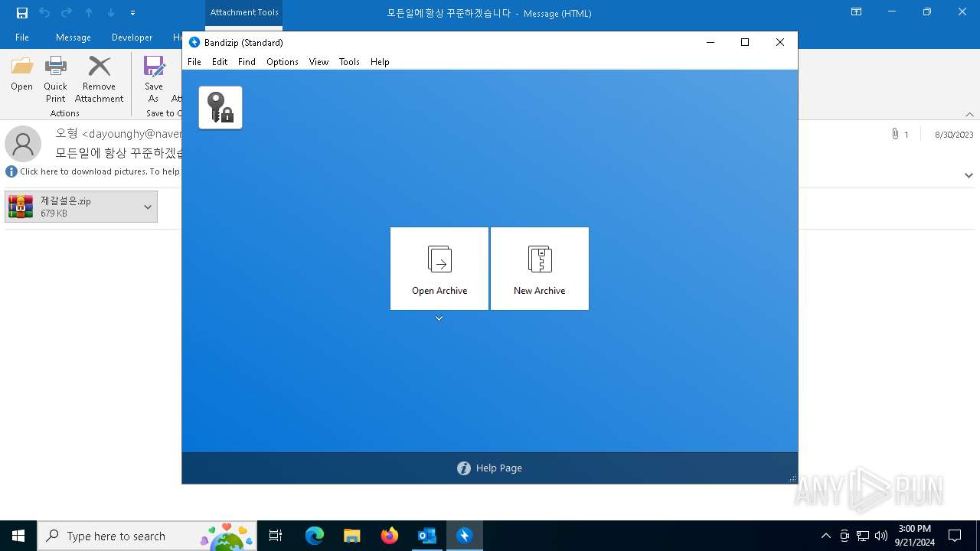Open the dropdown arrow on the zip attachment

pos(148,207)
